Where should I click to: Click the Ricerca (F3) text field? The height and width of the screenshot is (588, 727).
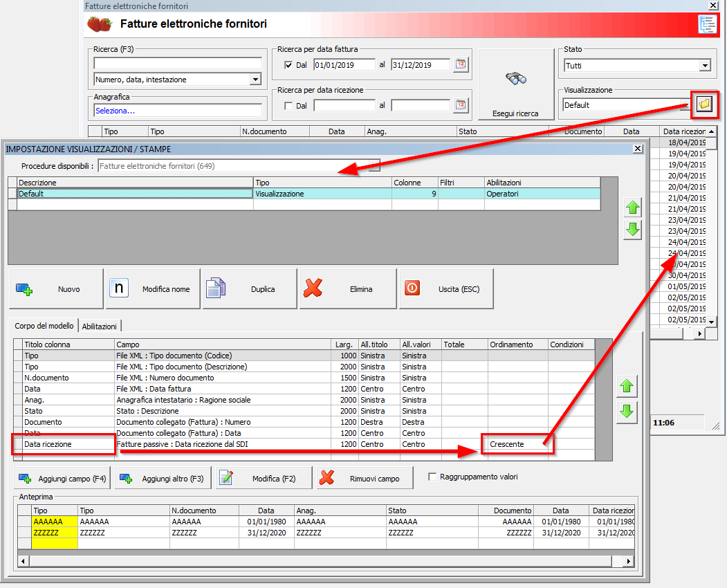[178, 63]
